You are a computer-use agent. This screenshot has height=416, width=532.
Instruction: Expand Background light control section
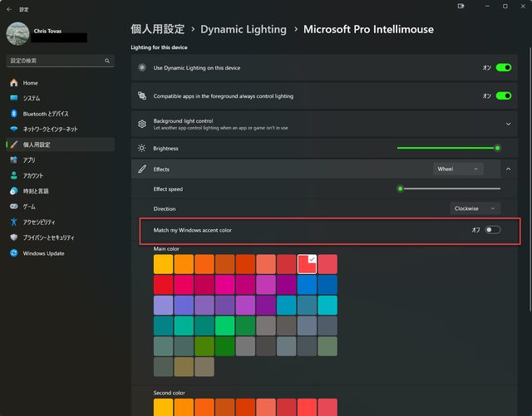click(508, 124)
